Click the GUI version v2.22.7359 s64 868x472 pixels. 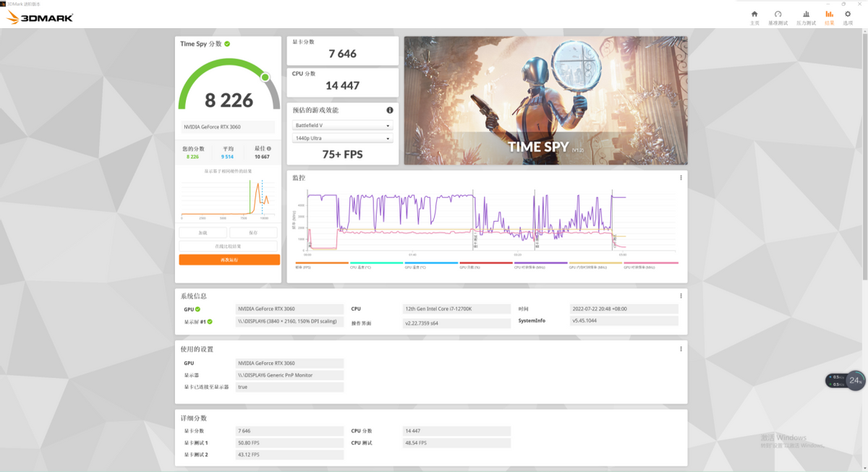(456, 323)
